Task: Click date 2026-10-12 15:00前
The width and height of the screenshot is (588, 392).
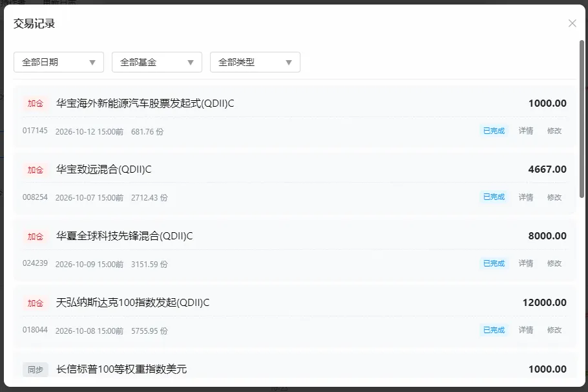Action: click(x=89, y=132)
